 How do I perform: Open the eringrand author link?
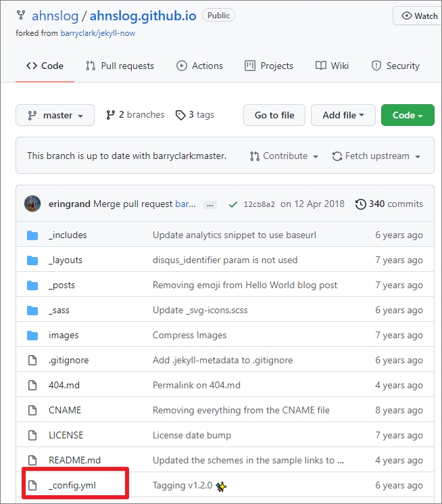coord(70,204)
